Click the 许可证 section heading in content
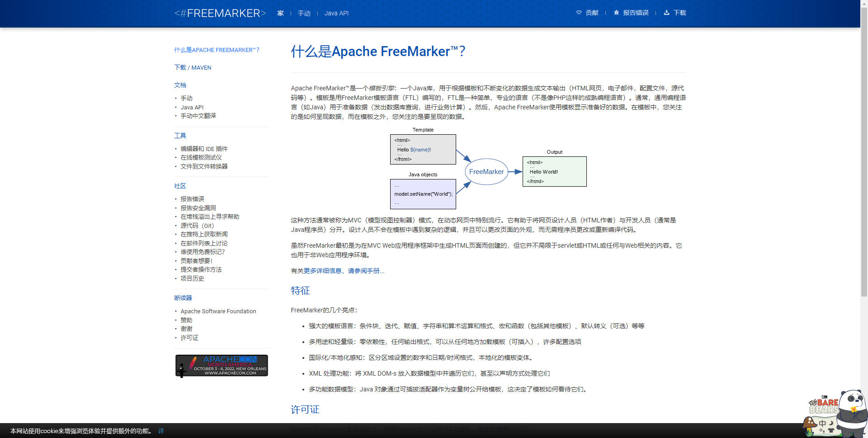 (305, 410)
